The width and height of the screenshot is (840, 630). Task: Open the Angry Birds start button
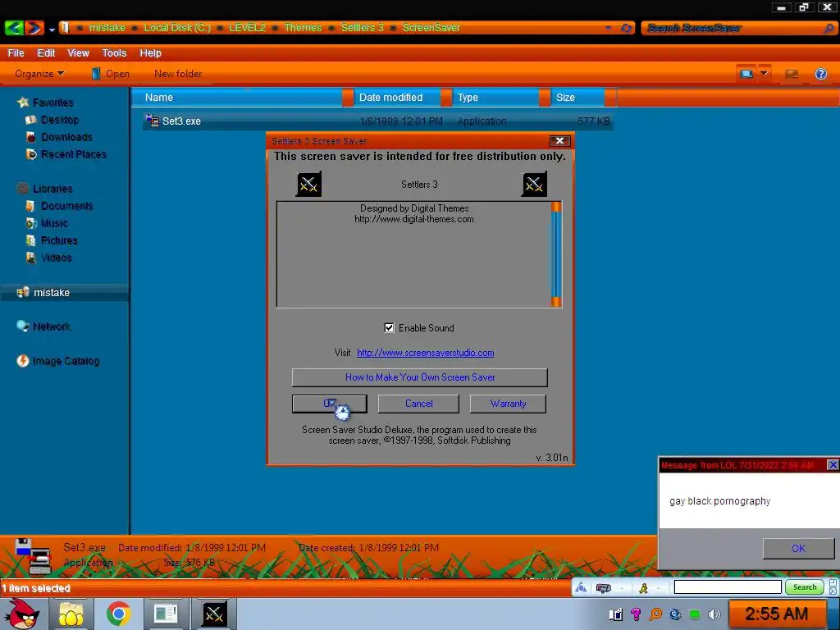[x=22, y=614]
